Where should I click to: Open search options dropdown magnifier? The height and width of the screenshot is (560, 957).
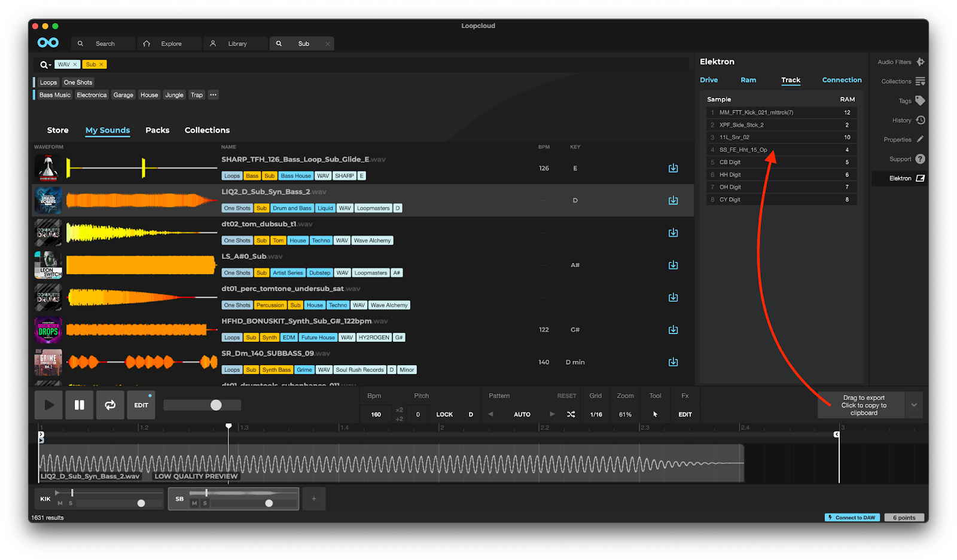(x=45, y=65)
